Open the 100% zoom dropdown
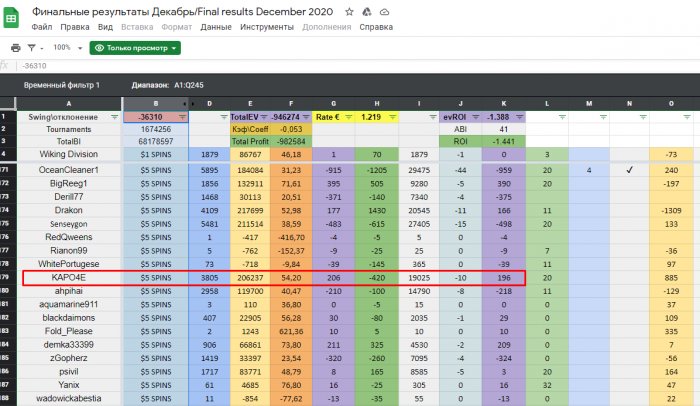The height and width of the screenshot is (406, 700). coord(68,48)
